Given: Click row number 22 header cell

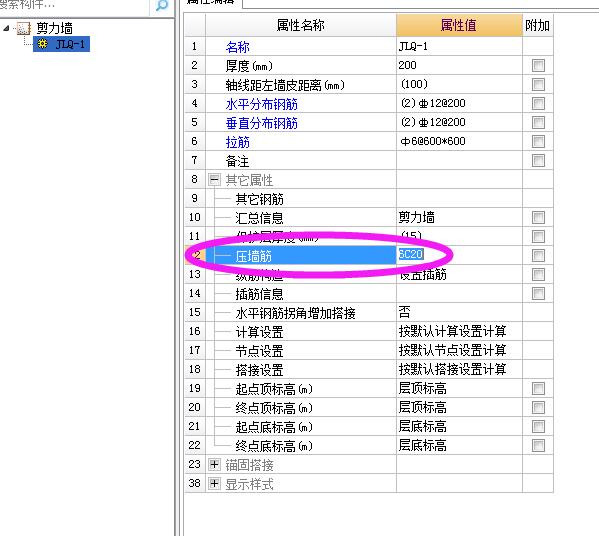Looking at the screenshot, I should click(195, 445).
